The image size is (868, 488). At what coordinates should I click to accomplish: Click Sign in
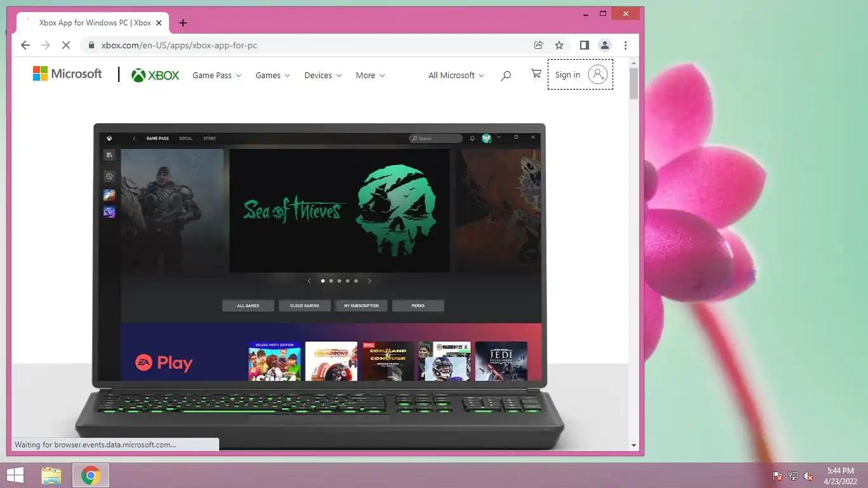coord(580,74)
